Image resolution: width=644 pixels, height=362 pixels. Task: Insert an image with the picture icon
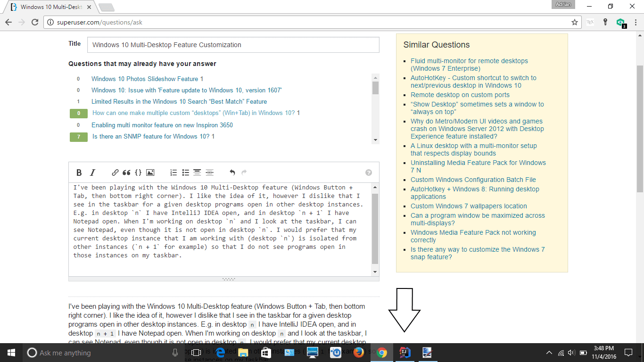150,173
